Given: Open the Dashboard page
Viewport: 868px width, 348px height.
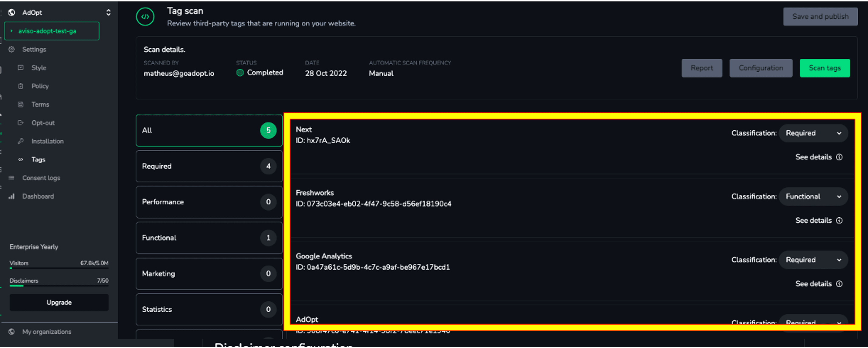Looking at the screenshot, I should click(38, 196).
